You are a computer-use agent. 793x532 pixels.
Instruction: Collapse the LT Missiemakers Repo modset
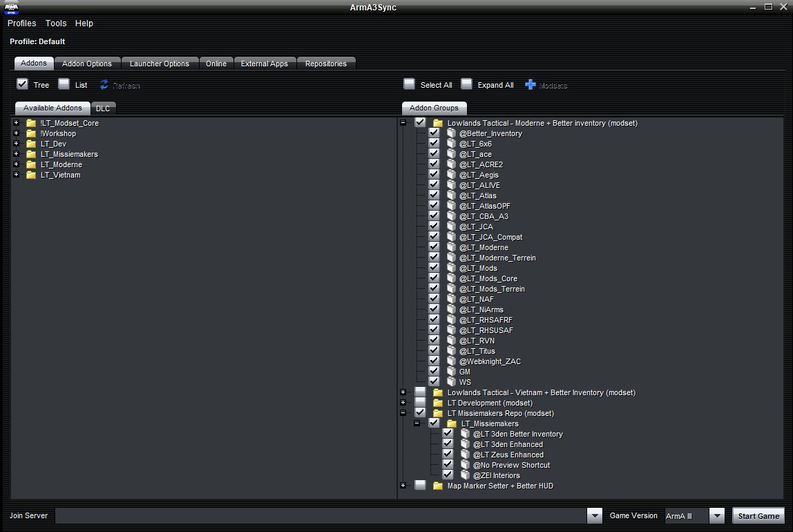[x=403, y=412]
